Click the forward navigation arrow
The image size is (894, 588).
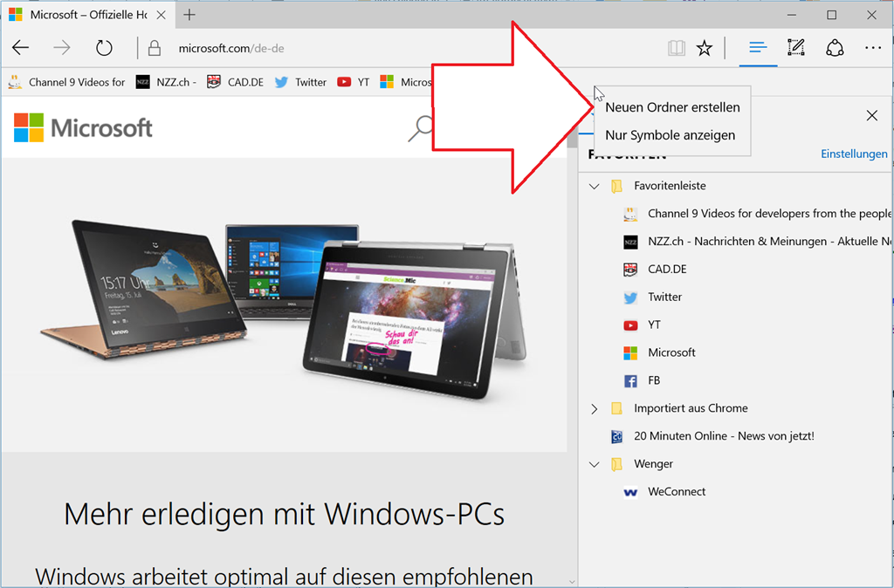(x=62, y=48)
